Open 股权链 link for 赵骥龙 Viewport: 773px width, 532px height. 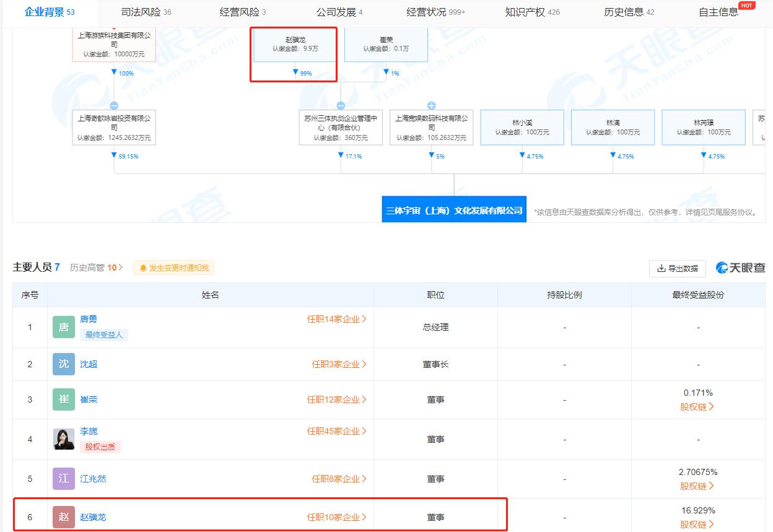click(697, 525)
